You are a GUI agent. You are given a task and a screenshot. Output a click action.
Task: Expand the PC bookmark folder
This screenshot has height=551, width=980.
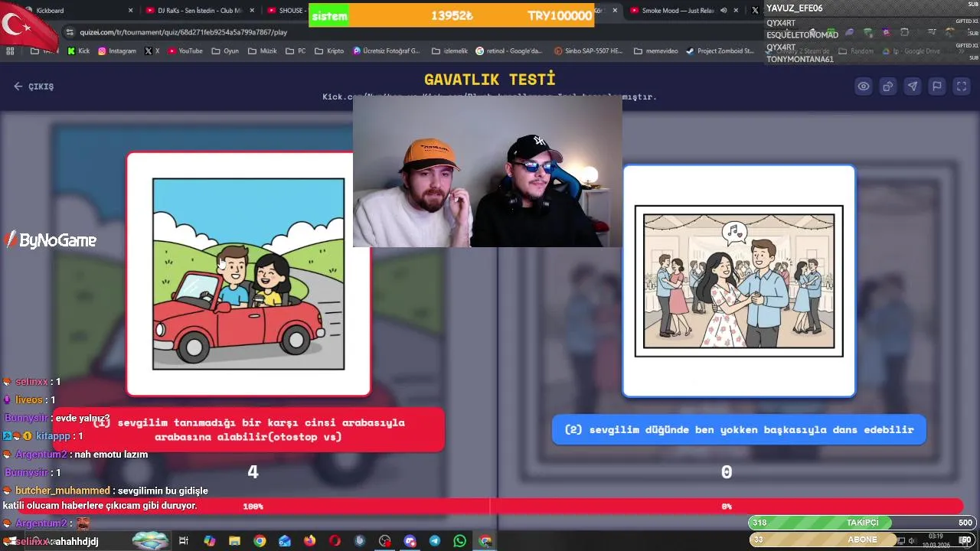tap(296, 51)
